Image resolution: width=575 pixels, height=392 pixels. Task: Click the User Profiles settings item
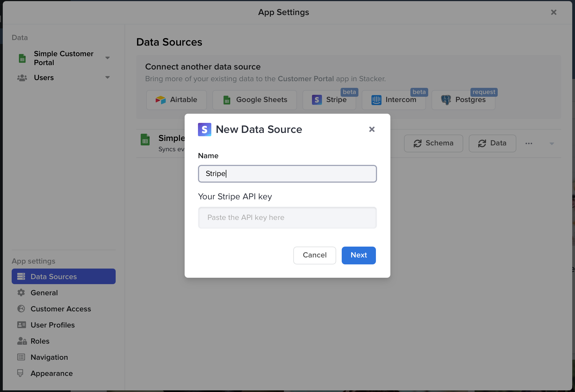(x=53, y=325)
